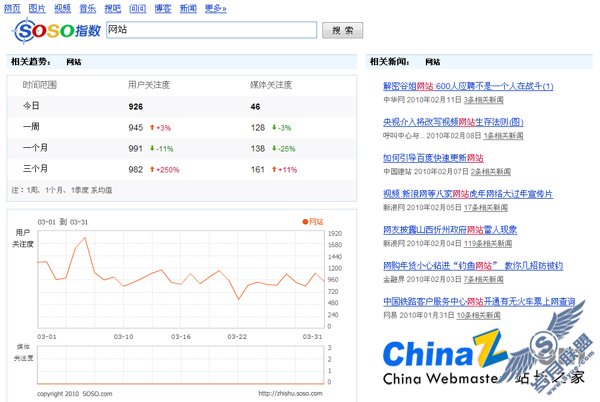600x402 pixels.
Task: Open the 新闻 tab
Action: pos(188,8)
